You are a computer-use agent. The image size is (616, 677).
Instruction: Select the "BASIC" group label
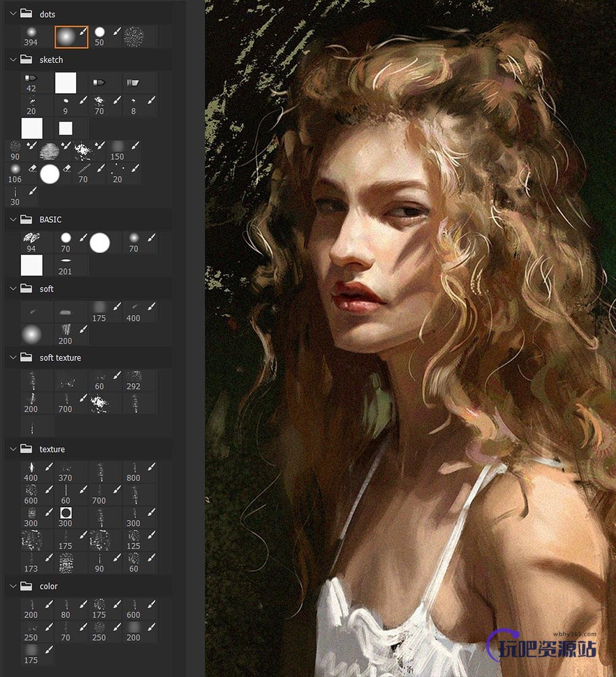(x=50, y=220)
